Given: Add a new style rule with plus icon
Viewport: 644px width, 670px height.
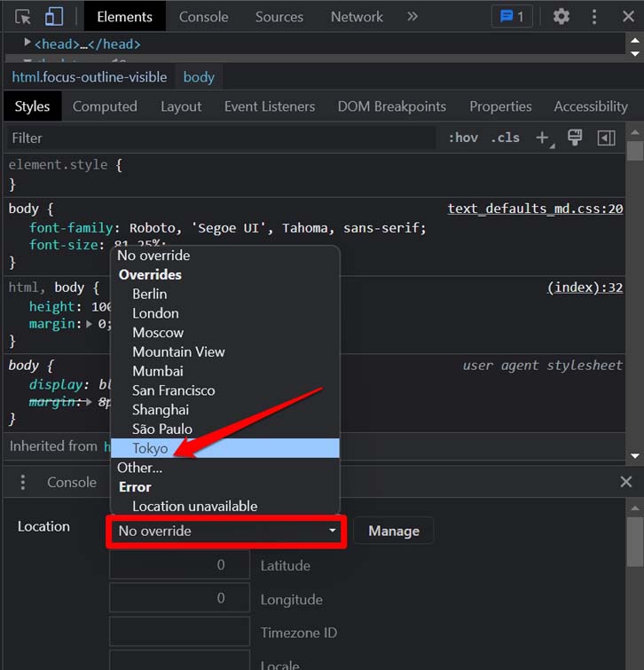Looking at the screenshot, I should coord(543,138).
